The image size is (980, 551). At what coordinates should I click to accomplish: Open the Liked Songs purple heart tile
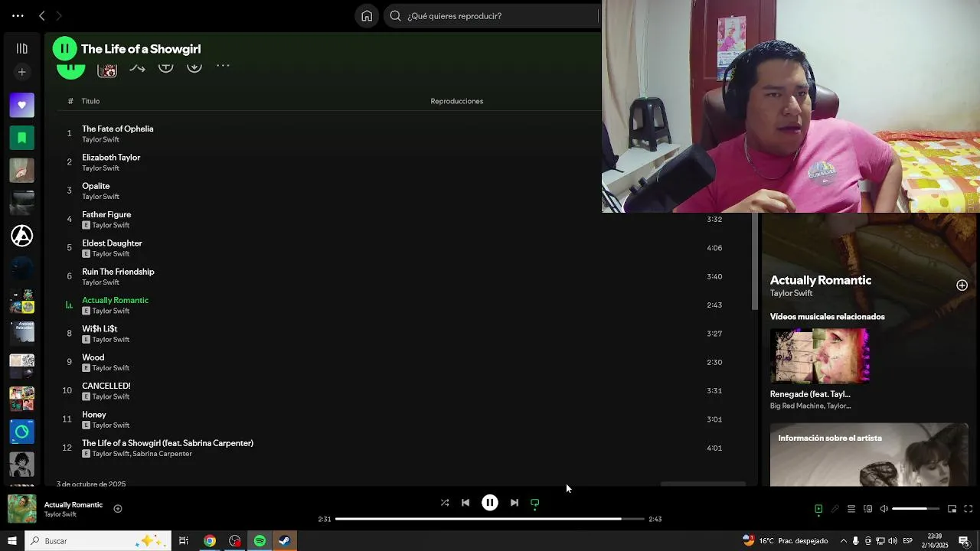(21, 105)
